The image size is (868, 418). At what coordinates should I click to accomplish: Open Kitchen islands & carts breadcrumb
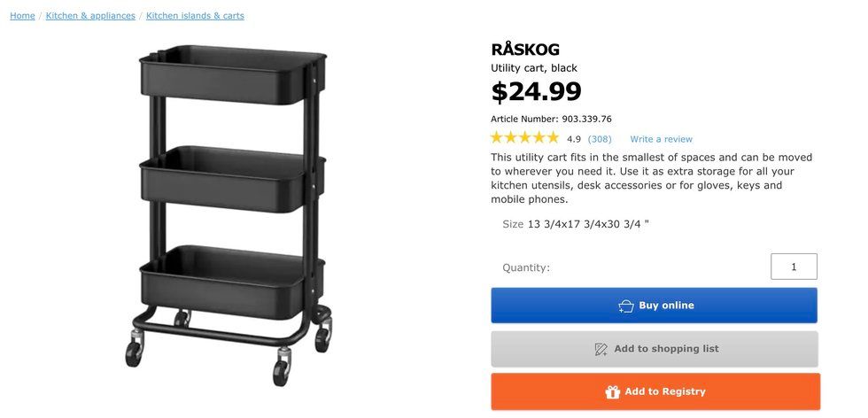[x=195, y=16]
